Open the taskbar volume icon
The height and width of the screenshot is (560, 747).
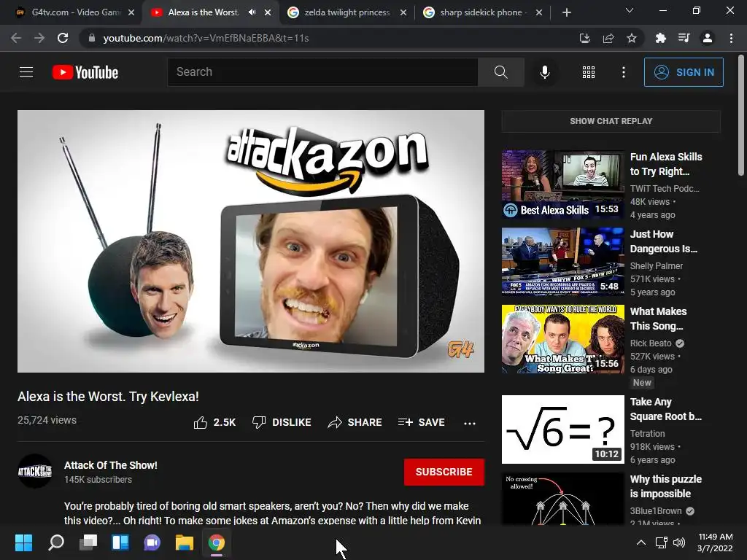tap(679, 542)
